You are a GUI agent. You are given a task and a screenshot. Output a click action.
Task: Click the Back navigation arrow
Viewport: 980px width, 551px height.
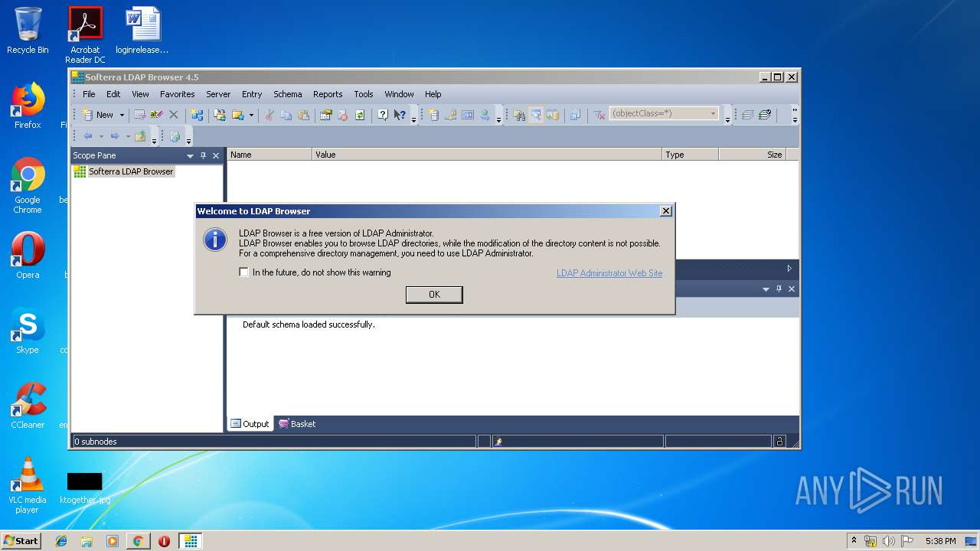(x=88, y=136)
